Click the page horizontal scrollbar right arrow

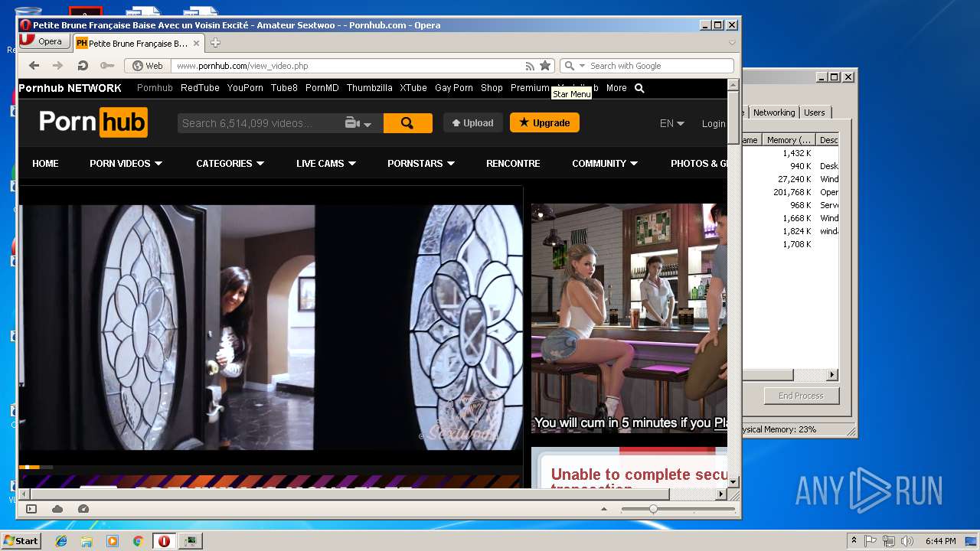click(x=720, y=494)
